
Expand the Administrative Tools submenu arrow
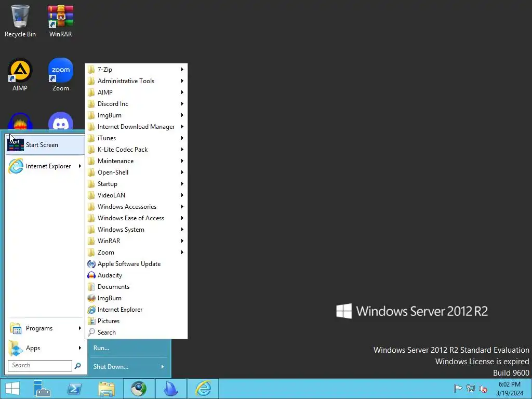182,81
